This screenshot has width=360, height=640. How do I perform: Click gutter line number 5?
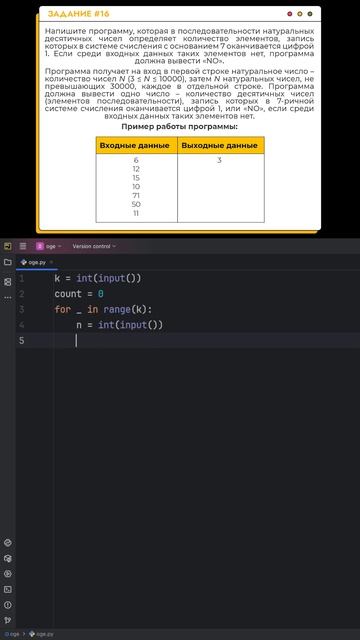click(21, 341)
